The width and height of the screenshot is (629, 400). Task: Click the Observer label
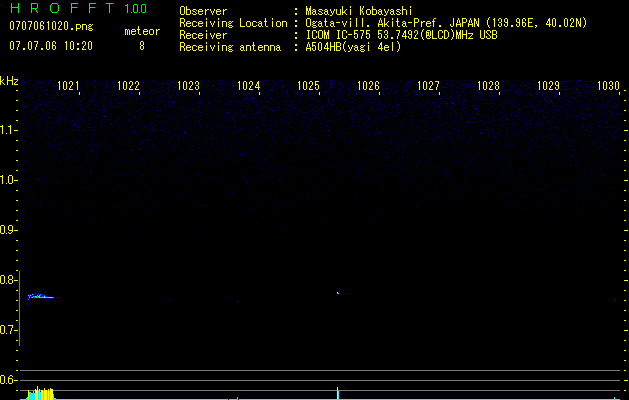coord(203,11)
